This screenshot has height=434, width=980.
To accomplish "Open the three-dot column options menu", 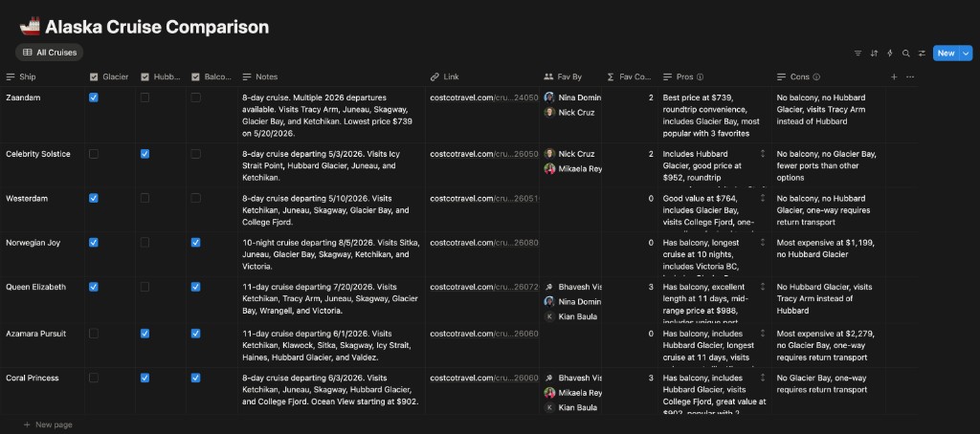I will point(910,76).
